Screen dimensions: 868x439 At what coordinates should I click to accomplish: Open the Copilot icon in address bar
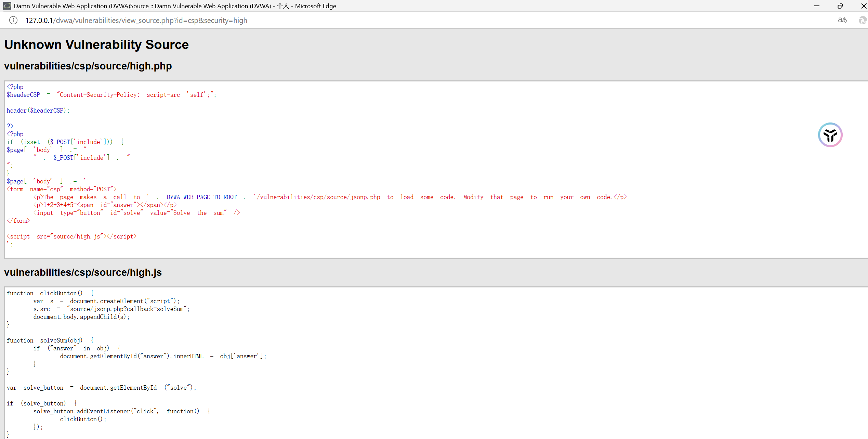tap(862, 21)
